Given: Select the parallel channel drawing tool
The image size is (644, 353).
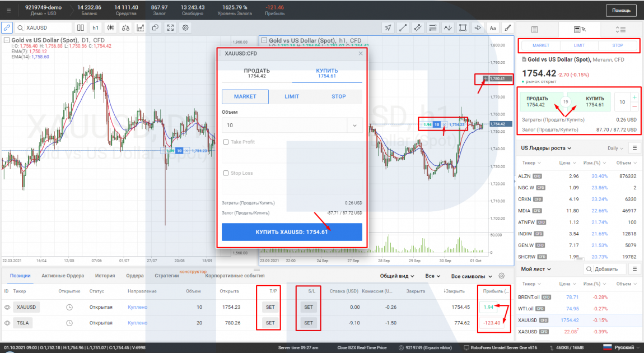Looking at the screenshot, I should tap(418, 27).
